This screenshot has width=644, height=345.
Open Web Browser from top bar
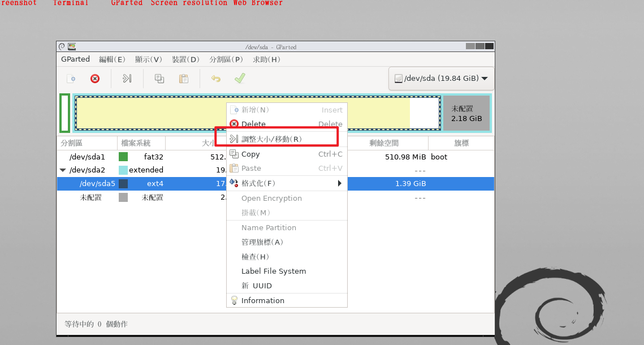click(x=258, y=3)
